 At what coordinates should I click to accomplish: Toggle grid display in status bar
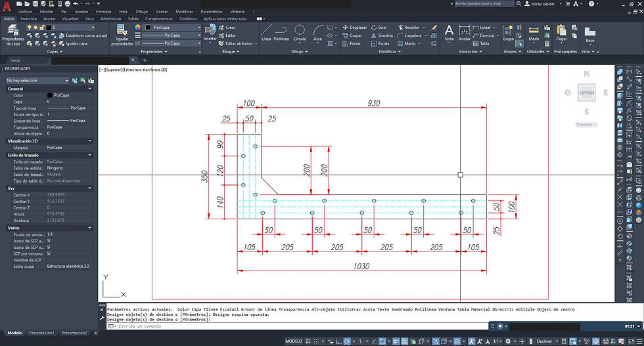[x=308, y=341]
